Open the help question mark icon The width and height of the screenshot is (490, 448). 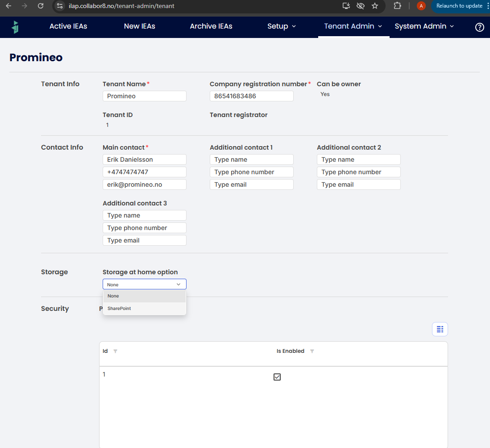pos(479,27)
